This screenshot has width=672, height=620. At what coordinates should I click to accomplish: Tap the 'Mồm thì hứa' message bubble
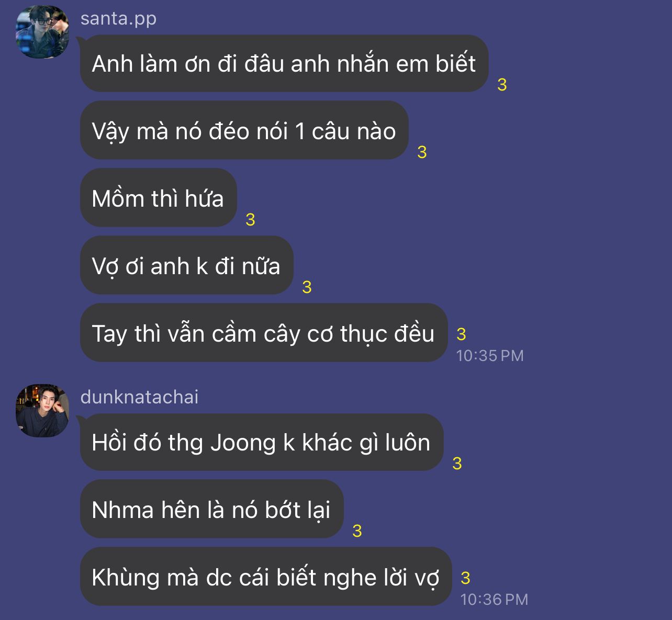pyautogui.click(x=158, y=198)
